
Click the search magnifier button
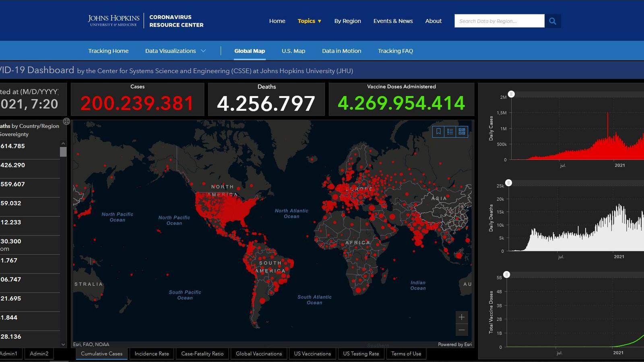coord(553,21)
